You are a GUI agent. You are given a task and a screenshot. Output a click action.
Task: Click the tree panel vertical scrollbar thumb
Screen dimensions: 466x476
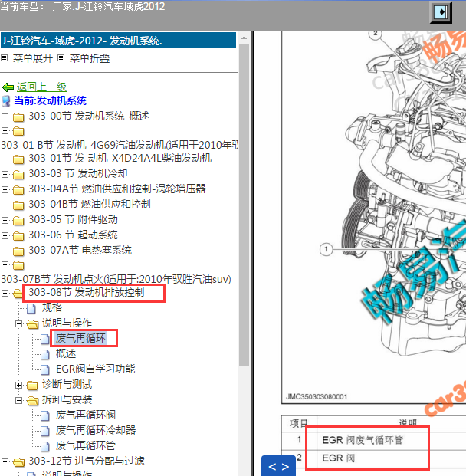tap(244, 205)
